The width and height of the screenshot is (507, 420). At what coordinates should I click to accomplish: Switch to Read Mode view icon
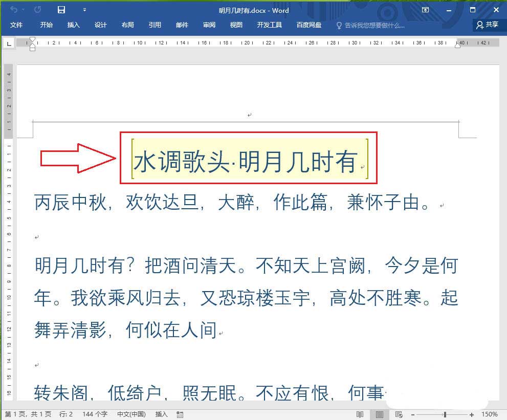tap(360, 414)
